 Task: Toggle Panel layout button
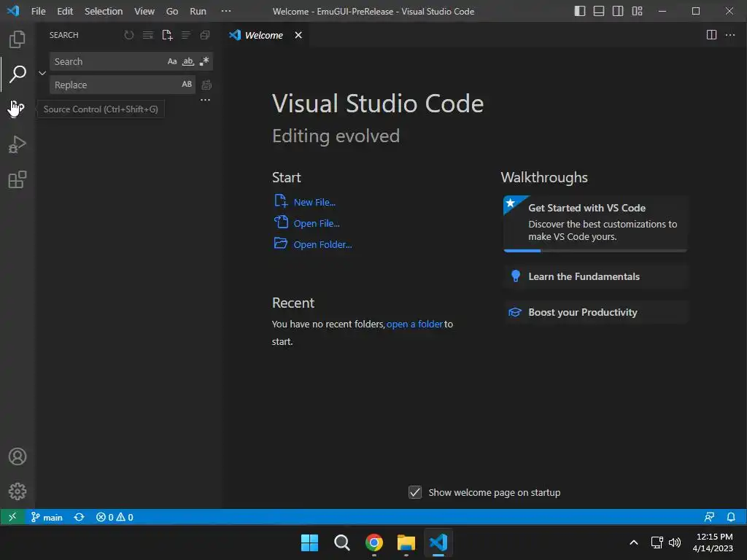click(599, 11)
